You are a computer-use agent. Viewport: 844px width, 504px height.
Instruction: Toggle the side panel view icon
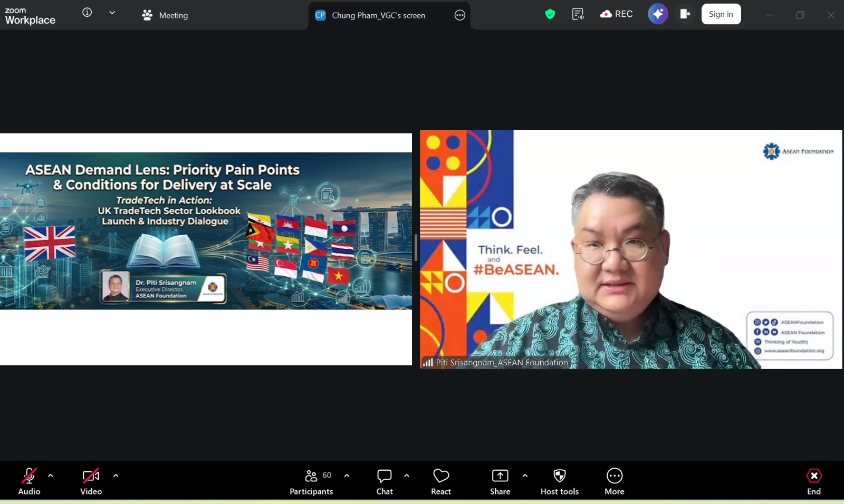click(x=685, y=14)
